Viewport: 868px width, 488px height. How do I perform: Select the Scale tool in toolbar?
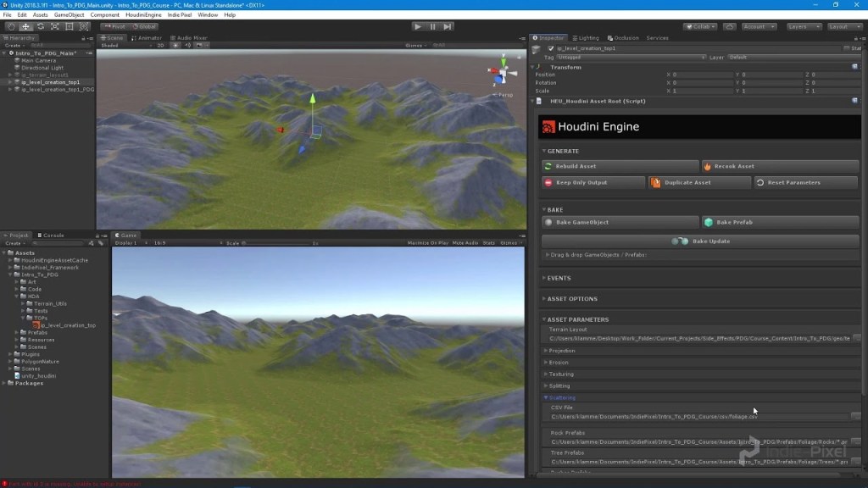click(55, 26)
